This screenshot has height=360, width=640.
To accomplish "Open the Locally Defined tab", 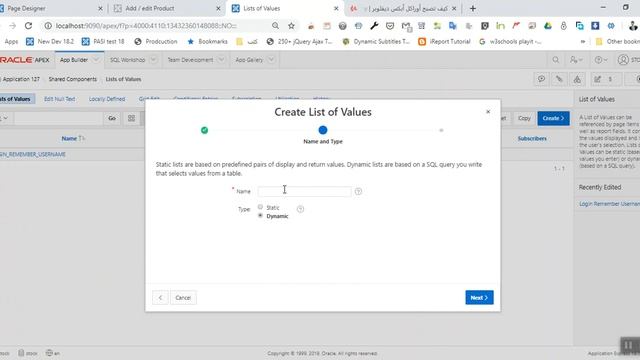I will point(107,99).
